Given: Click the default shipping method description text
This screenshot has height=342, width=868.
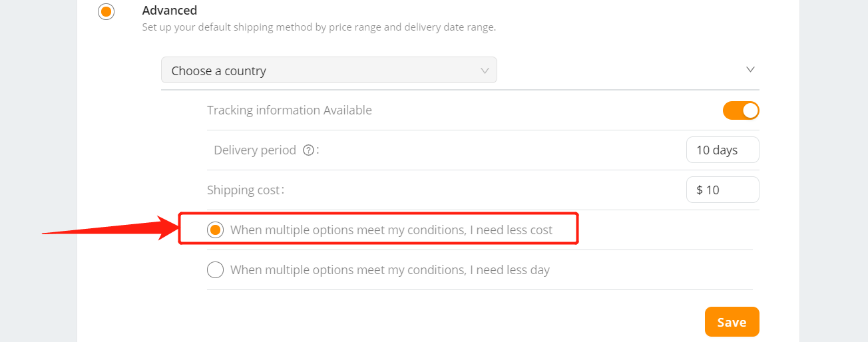Looking at the screenshot, I should [319, 28].
